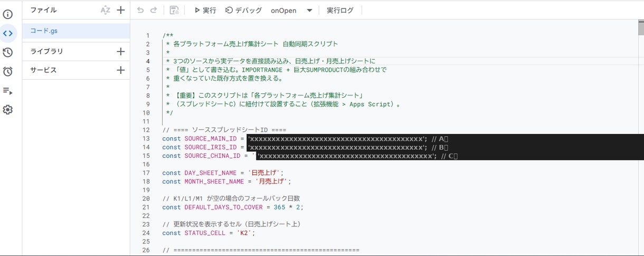This screenshot has width=644, height=256.
Task: Add a service with plus icon
Action: click(120, 70)
